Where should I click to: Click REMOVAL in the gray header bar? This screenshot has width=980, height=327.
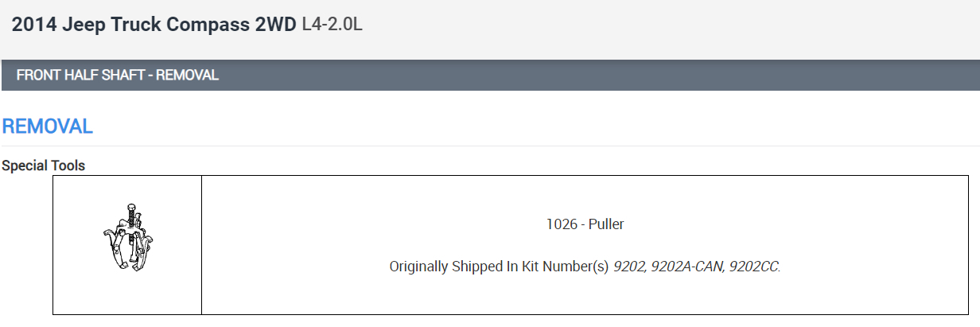(187, 76)
